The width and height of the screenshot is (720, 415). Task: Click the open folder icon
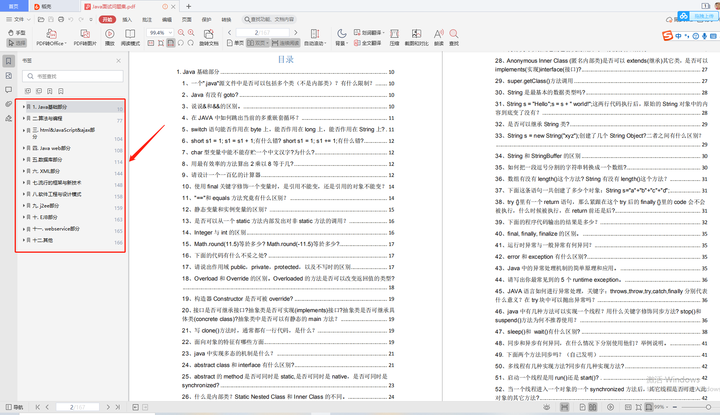pos(41,19)
